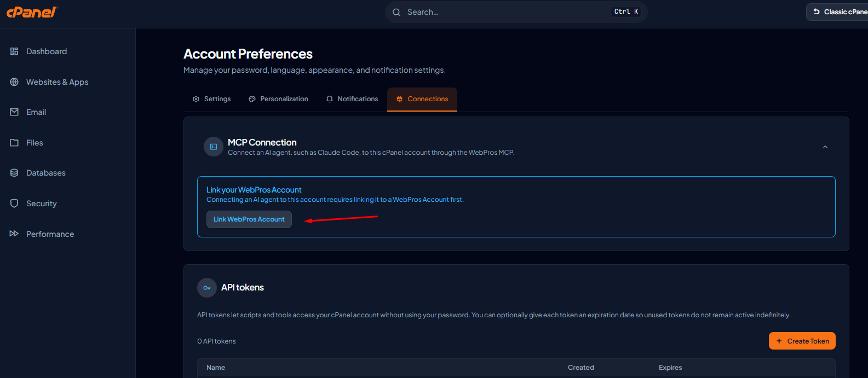The height and width of the screenshot is (378, 868).
Task: Open the Notifications tab
Action: coord(352,99)
